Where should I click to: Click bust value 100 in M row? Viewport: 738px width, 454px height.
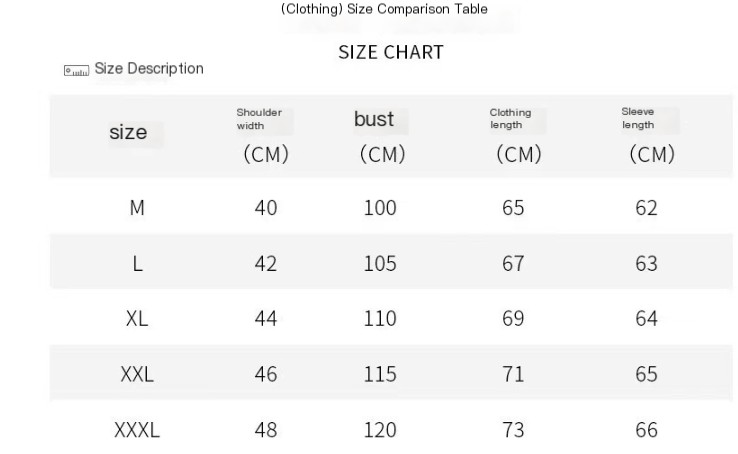coord(380,208)
